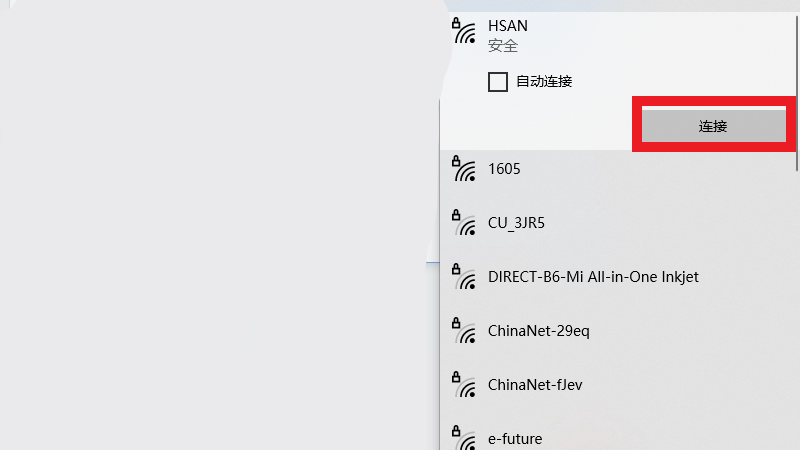800x450 pixels.
Task: Choose the 1605 network entry
Action: tap(504, 169)
